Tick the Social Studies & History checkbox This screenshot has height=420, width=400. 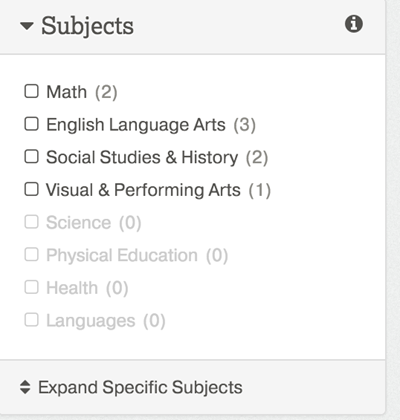coord(32,156)
